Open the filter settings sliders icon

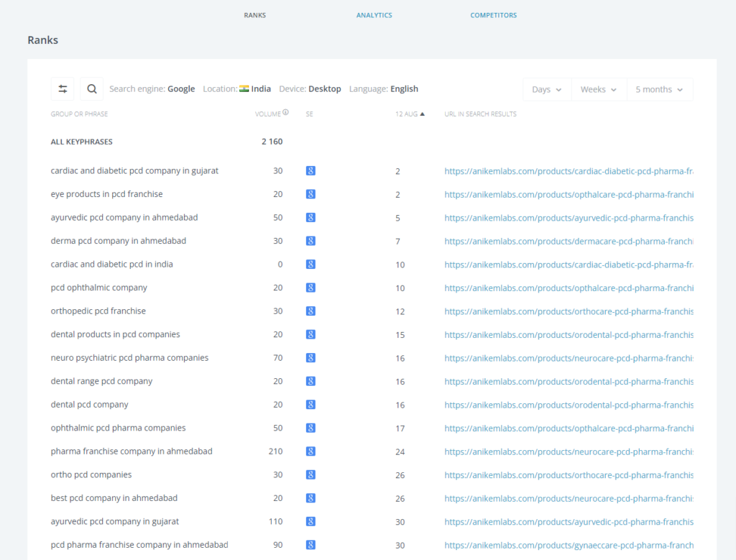pyautogui.click(x=63, y=88)
